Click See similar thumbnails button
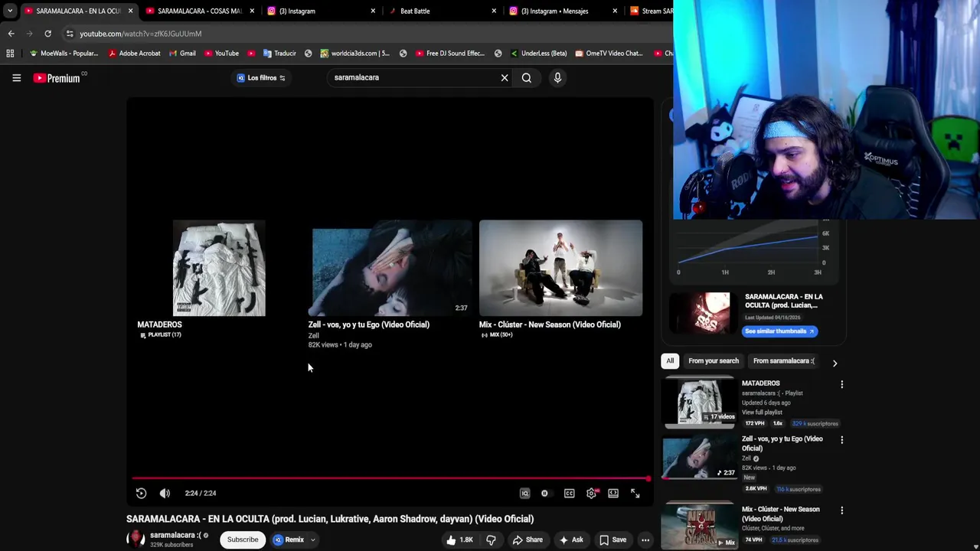This screenshot has width=980, height=551. pos(779,331)
